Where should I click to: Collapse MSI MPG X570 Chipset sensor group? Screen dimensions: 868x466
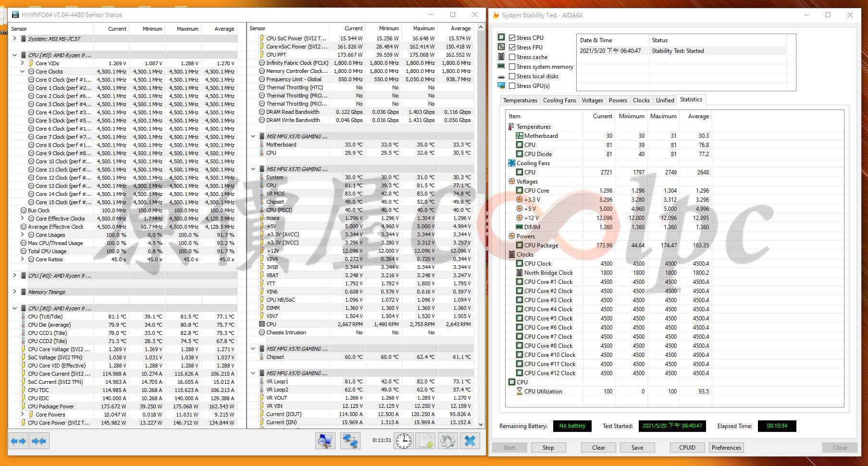point(253,349)
